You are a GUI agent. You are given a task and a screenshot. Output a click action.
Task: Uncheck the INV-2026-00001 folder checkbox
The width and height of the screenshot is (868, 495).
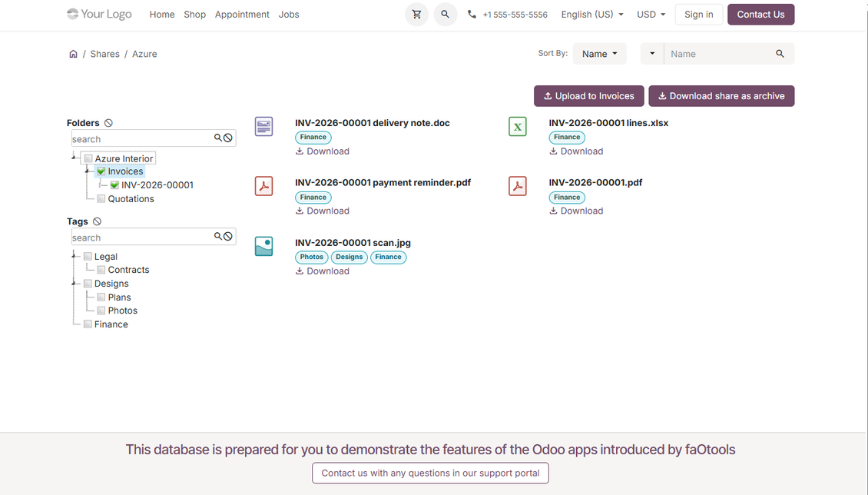[x=114, y=185]
